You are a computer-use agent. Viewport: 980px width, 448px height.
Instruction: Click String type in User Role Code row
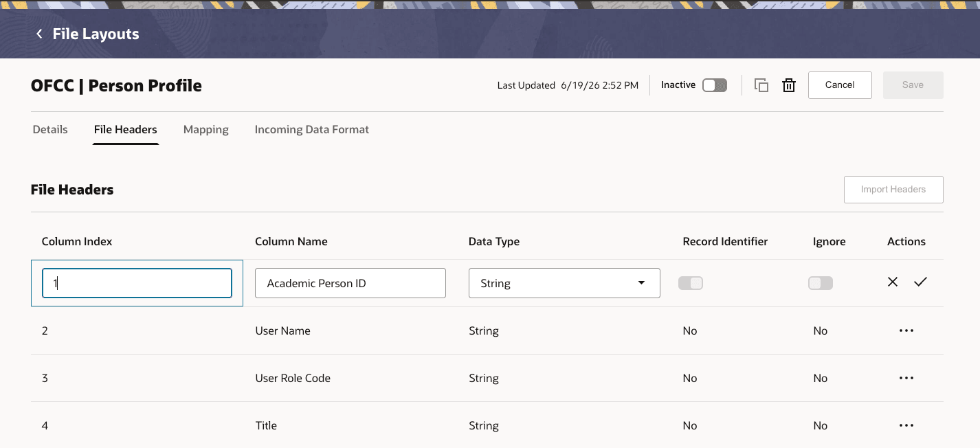(x=484, y=378)
